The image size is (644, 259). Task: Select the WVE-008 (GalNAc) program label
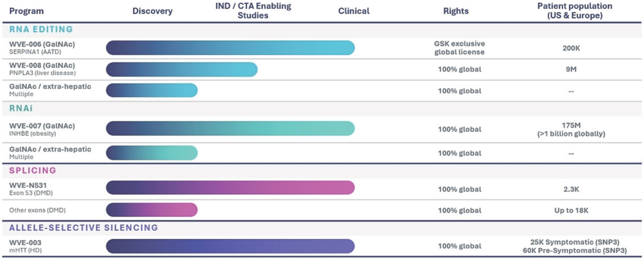(x=42, y=65)
